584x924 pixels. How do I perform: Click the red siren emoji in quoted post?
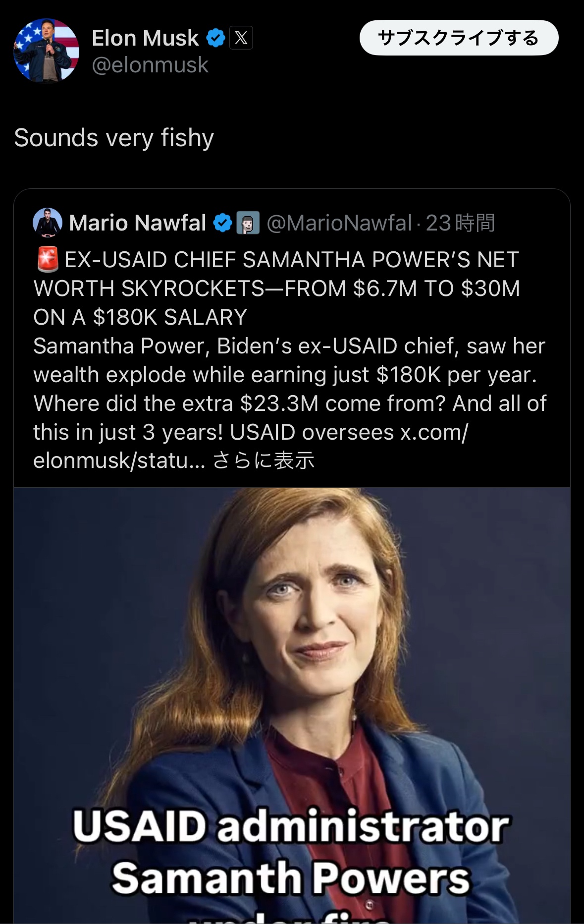48,260
